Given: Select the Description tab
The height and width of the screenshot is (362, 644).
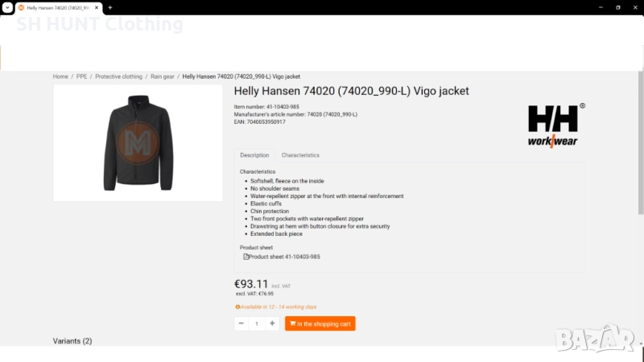Looking at the screenshot, I should pos(254,155).
